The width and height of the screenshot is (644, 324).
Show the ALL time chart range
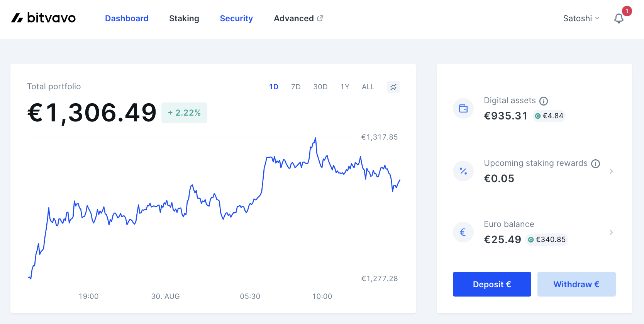(368, 87)
